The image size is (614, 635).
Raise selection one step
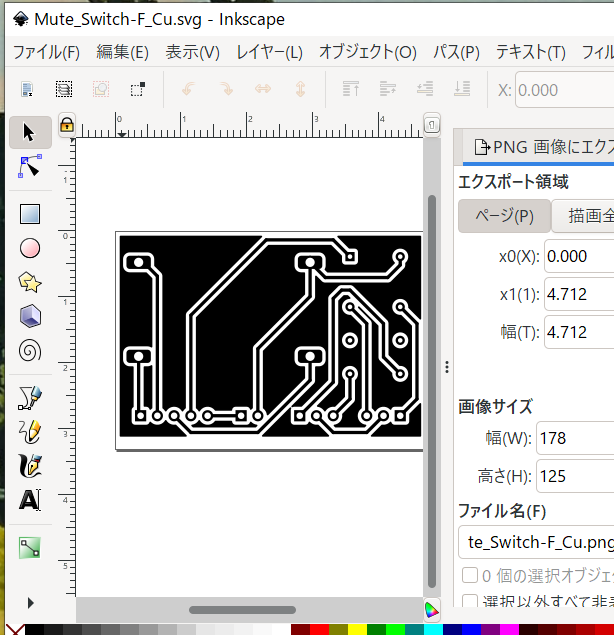[388, 89]
